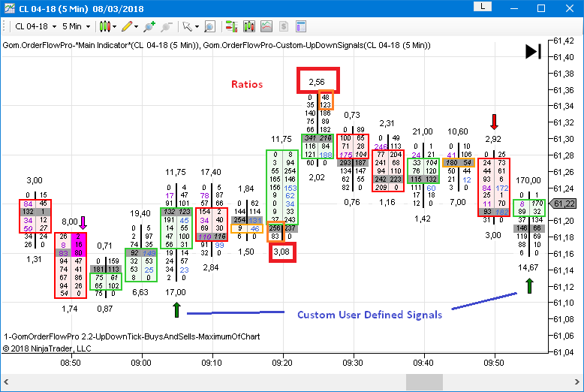The image size is (584, 392).
Task: Open the zoom frame magnifier tool
Action: [209, 26]
